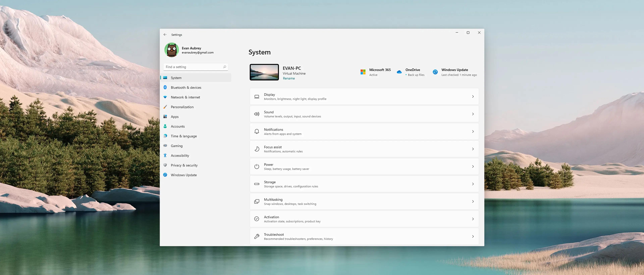Open the Troubleshoot row chevron
The height and width of the screenshot is (275, 644).
point(473,236)
